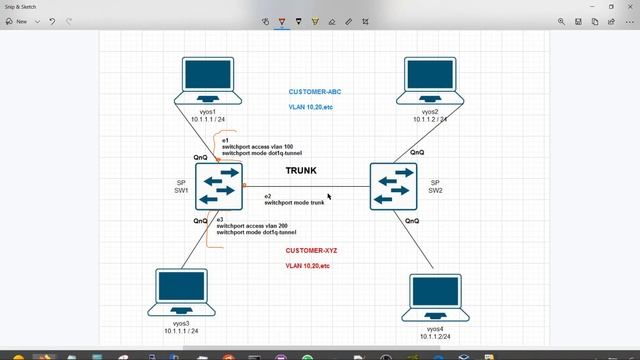The image size is (640, 360).
Task: Click the red 'VLAN 10,20,etc' text
Action: pyautogui.click(x=307, y=266)
